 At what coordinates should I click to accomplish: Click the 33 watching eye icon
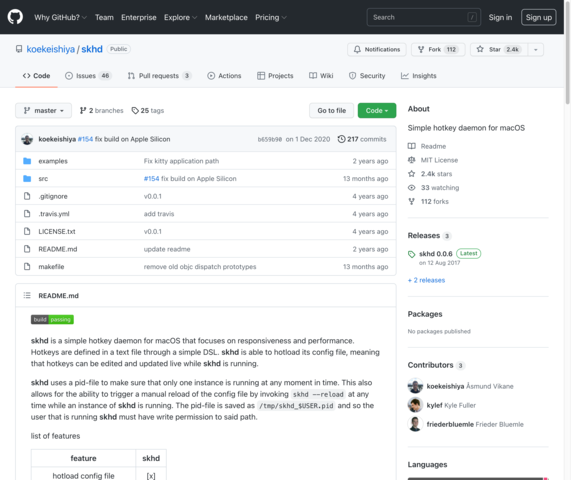click(x=411, y=188)
